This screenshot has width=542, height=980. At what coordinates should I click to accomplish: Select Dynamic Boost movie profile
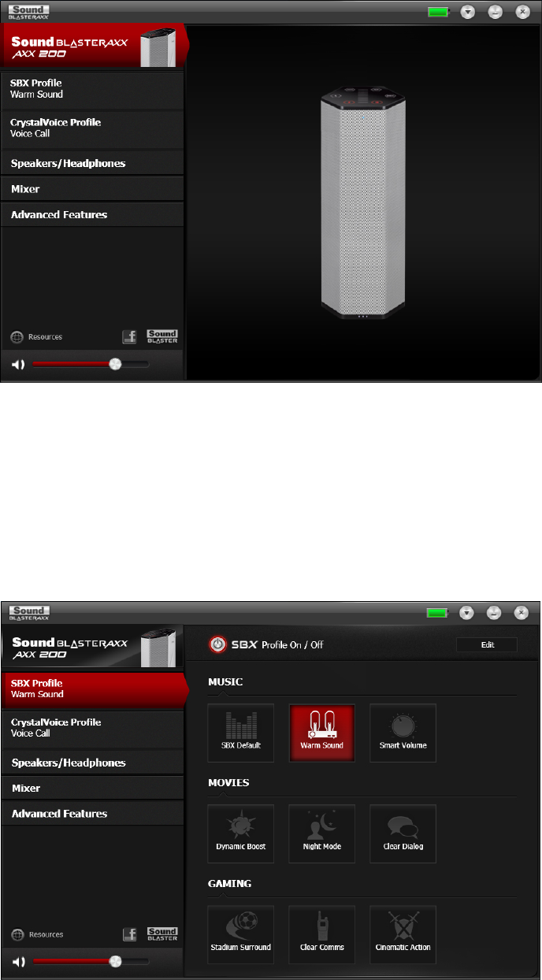241,833
